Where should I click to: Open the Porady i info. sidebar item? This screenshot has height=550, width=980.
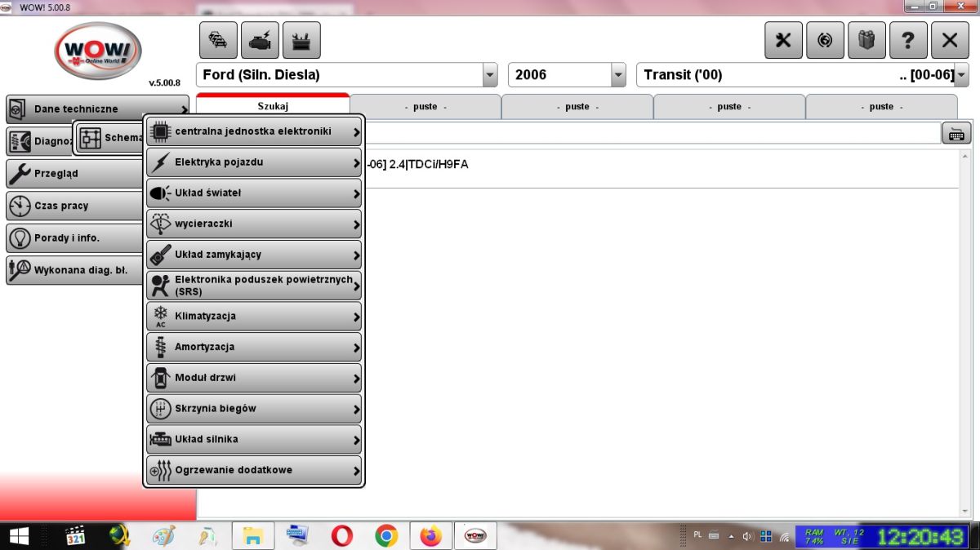[x=75, y=238]
